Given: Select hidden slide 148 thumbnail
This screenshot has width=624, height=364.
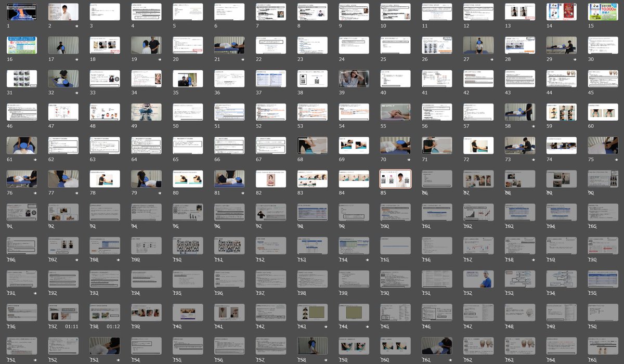Looking at the screenshot, I should click(x=520, y=312).
